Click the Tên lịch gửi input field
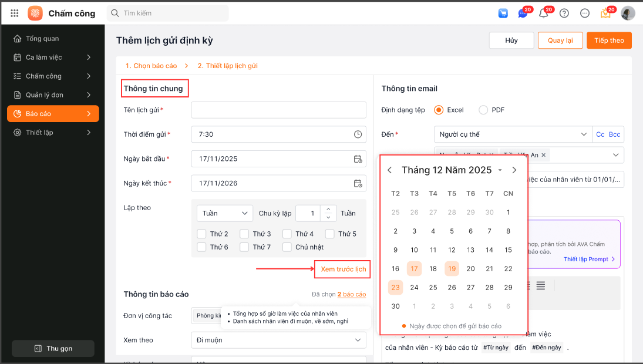 click(278, 110)
